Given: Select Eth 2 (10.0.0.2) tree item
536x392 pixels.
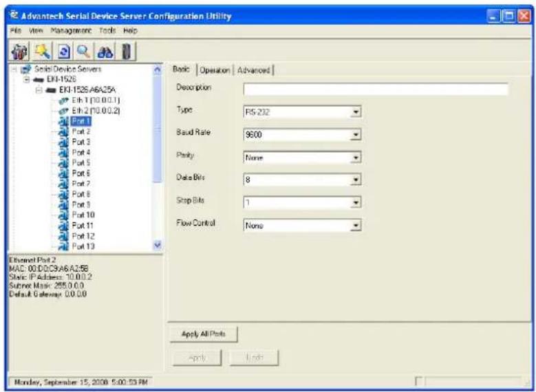Looking at the screenshot, I should point(96,111).
